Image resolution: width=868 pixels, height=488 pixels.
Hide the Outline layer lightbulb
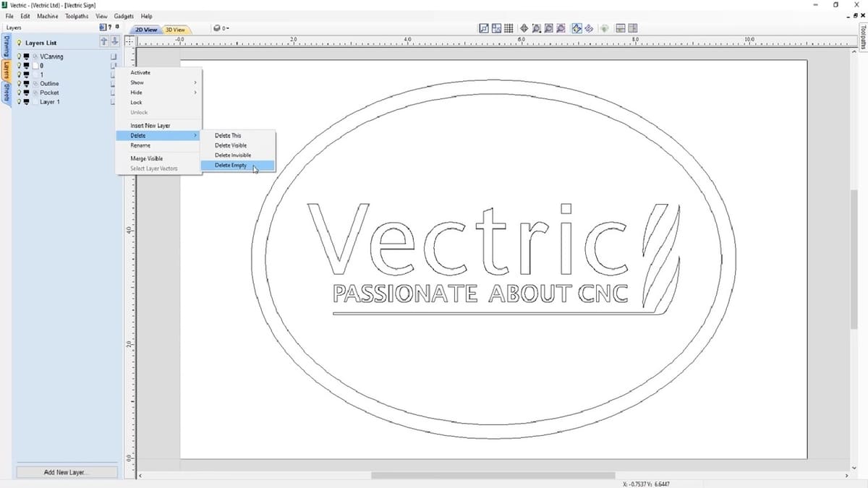(19, 84)
